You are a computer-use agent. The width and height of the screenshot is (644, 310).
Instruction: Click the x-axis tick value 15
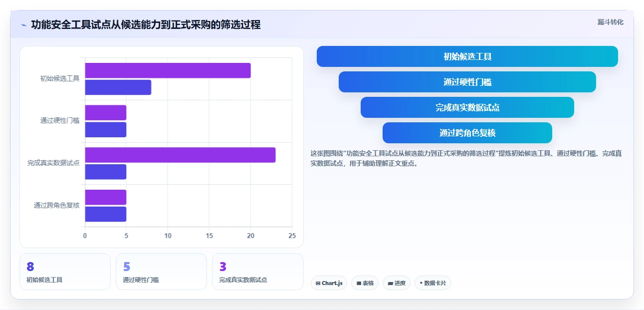209,236
